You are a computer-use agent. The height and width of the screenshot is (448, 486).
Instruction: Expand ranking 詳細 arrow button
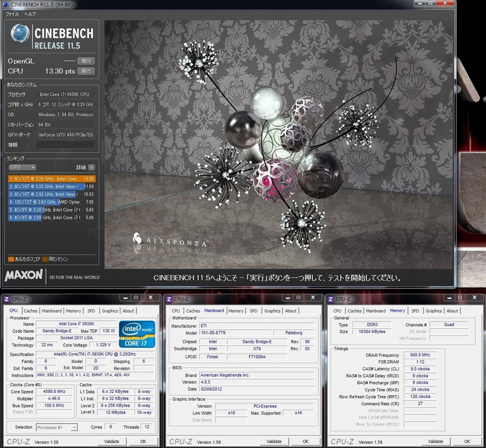coord(92,168)
